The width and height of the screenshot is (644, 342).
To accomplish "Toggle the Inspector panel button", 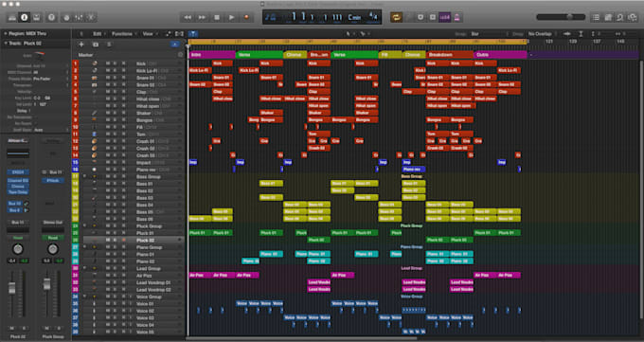I will click(25, 17).
